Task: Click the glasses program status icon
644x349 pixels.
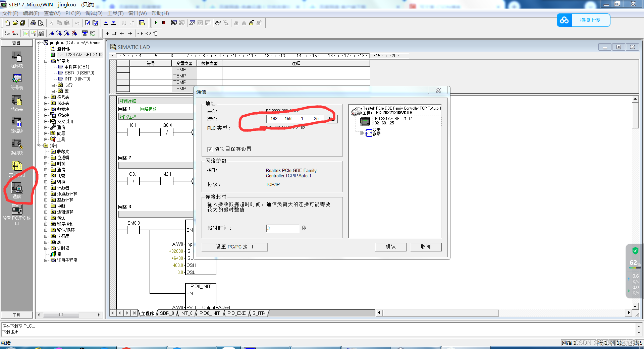Action: [x=218, y=23]
